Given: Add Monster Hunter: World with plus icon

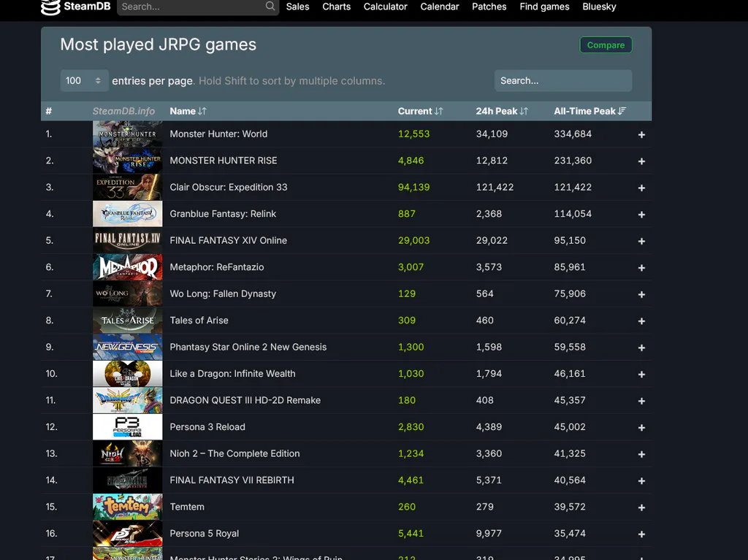Looking at the screenshot, I should click(641, 134).
